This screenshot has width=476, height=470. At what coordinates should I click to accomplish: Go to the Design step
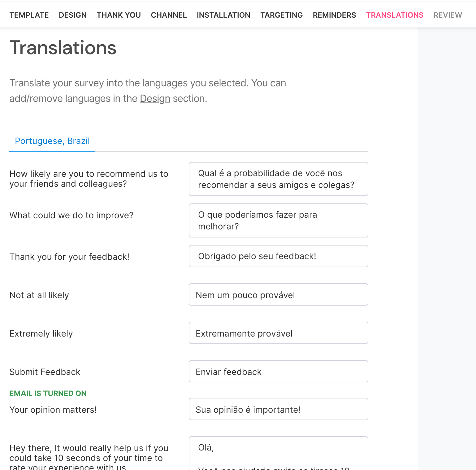(x=73, y=15)
